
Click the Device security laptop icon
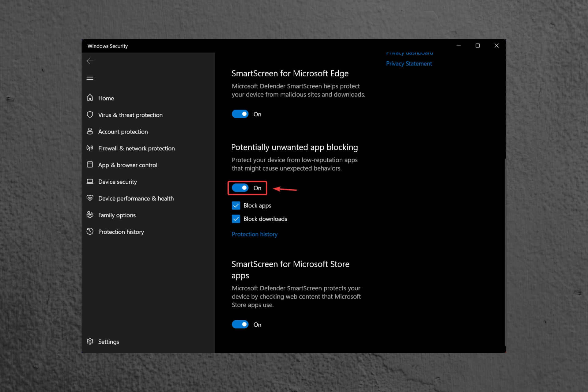pyautogui.click(x=90, y=181)
